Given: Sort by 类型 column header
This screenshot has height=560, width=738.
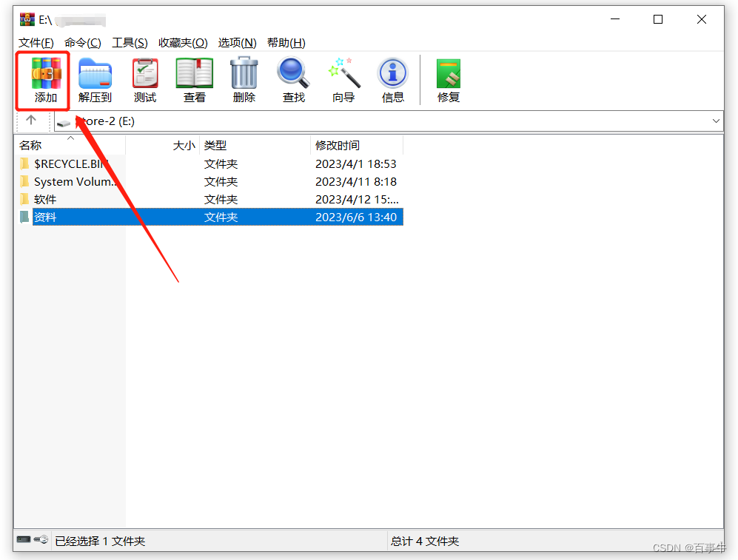Looking at the screenshot, I should (255, 145).
